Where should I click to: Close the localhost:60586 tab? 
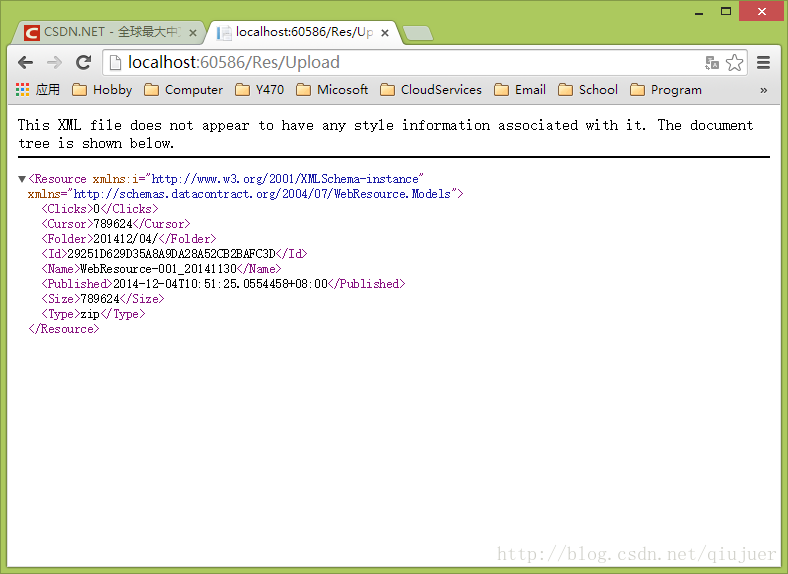click(385, 33)
